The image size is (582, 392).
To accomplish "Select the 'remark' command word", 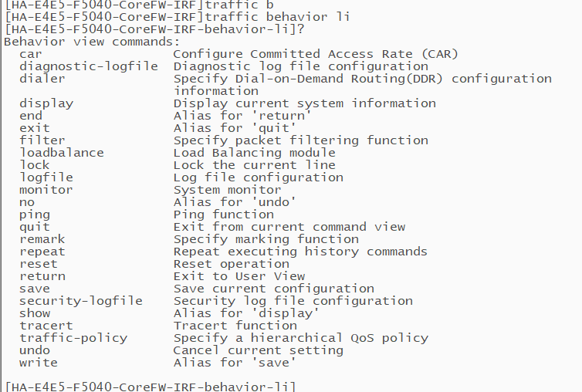I will coord(42,239).
